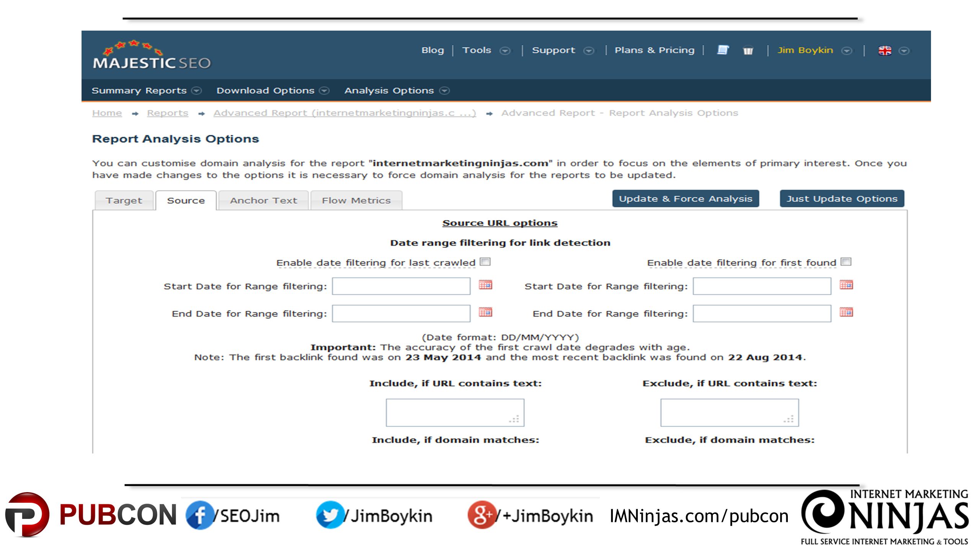The width and height of the screenshot is (980, 551).
Task: Go to Home breadcrumb link
Action: point(107,113)
